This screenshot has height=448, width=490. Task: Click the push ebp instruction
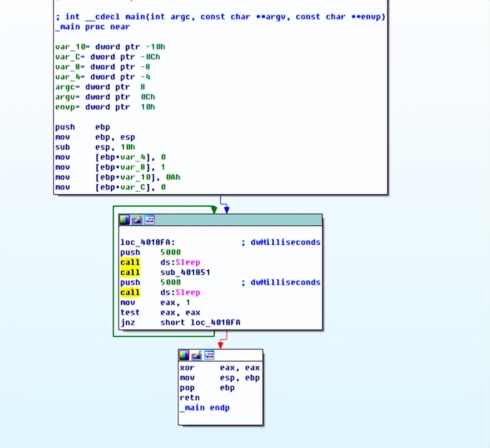tap(83, 127)
